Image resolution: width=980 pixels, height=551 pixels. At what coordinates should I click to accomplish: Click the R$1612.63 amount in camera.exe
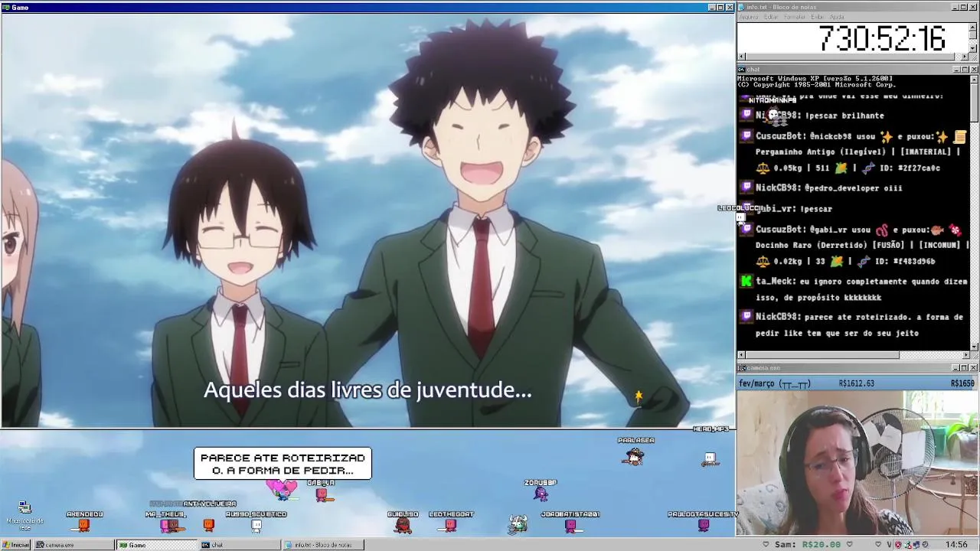(x=856, y=383)
